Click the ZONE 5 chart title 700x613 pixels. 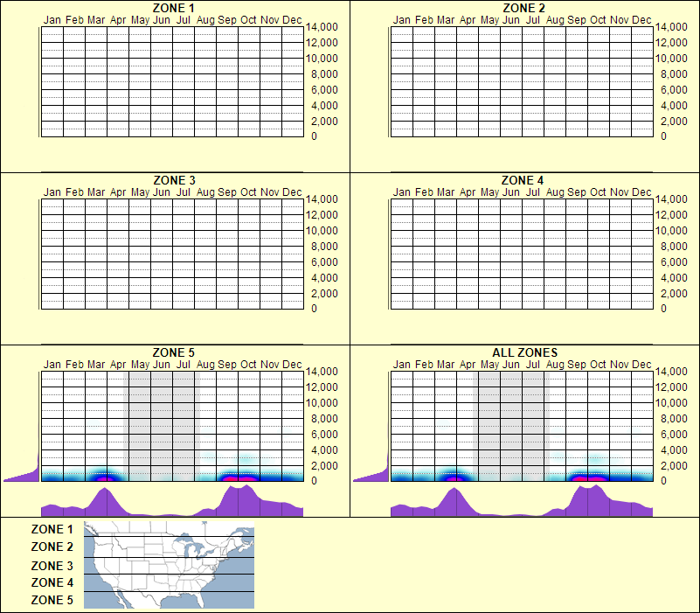174,352
